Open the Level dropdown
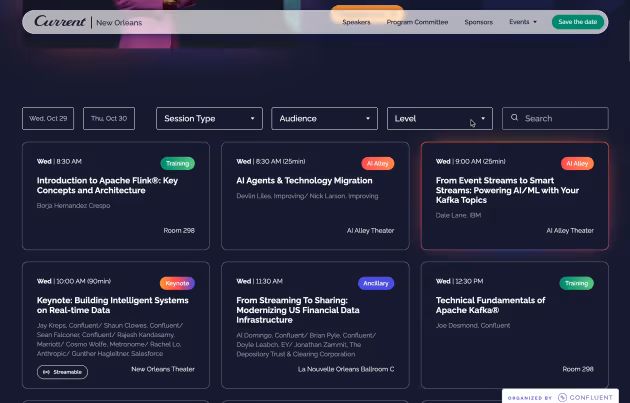 440,119
